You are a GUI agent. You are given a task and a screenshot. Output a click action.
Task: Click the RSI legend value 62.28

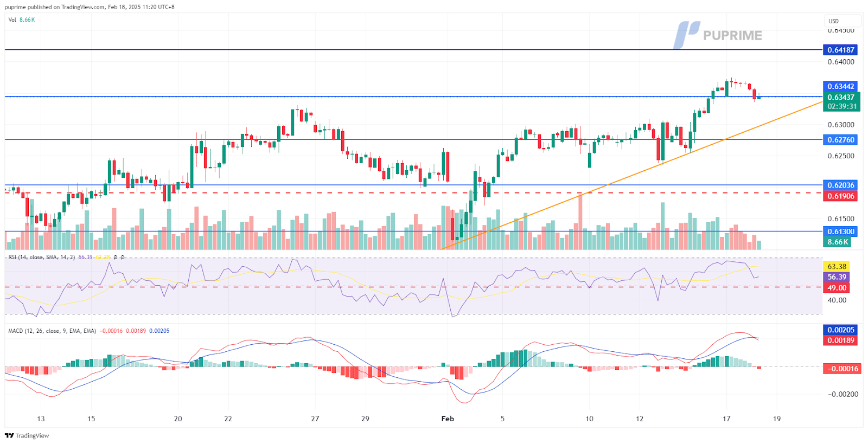[103, 257]
